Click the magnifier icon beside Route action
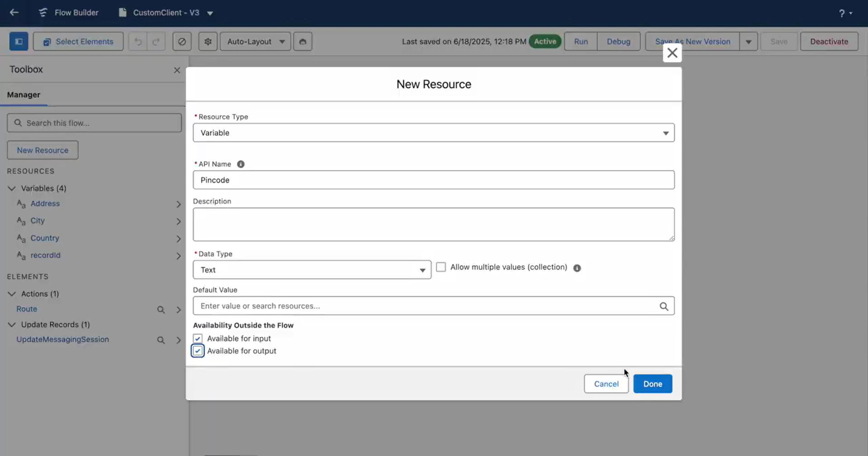868x456 pixels. click(x=161, y=309)
